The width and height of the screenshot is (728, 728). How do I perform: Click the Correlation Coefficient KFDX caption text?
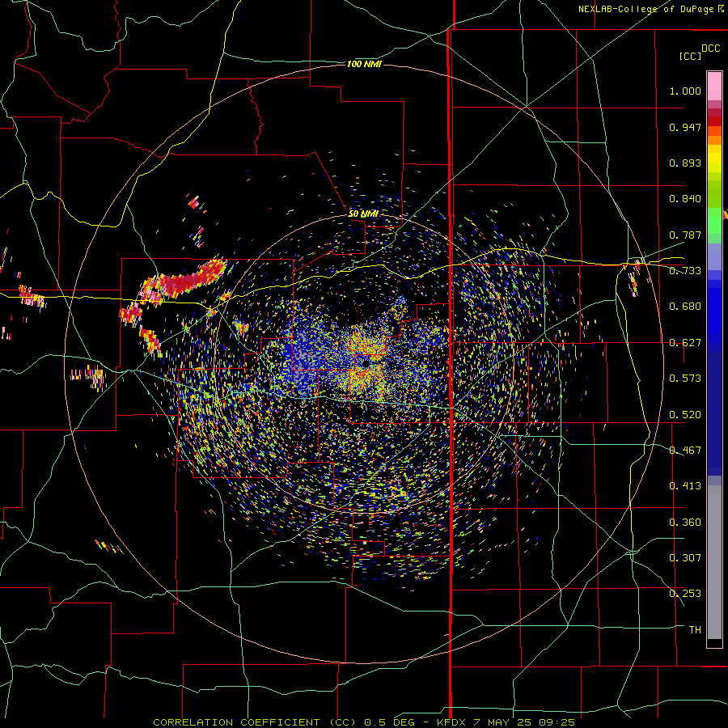(x=364, y=722)
